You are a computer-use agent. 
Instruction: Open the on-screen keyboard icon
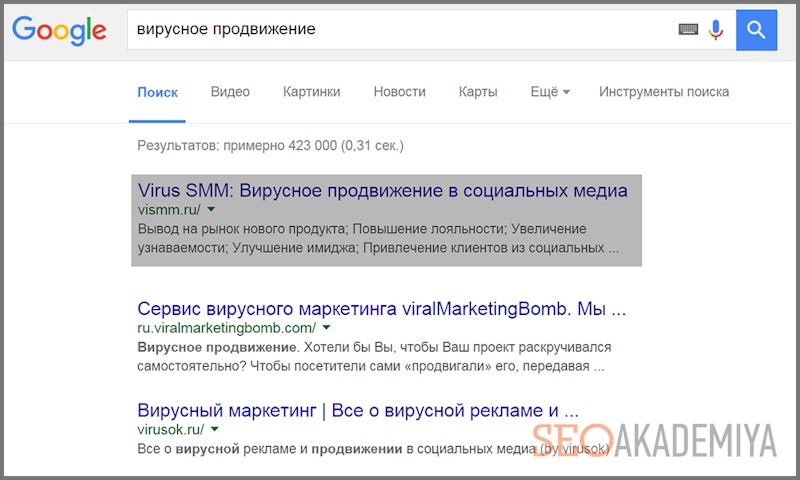tap(688, 30)
